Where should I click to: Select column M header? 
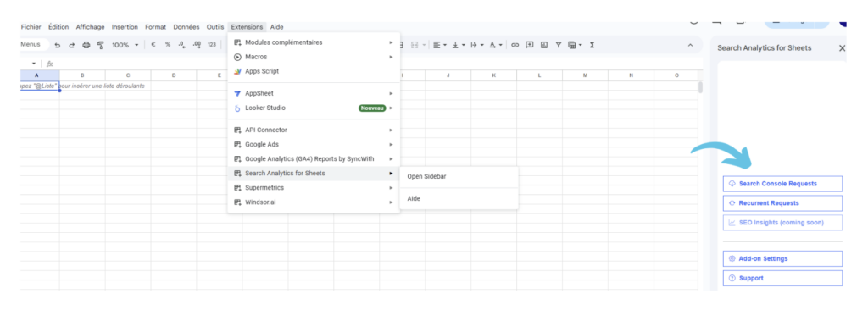pyautogui.click(x=585, y=75)
